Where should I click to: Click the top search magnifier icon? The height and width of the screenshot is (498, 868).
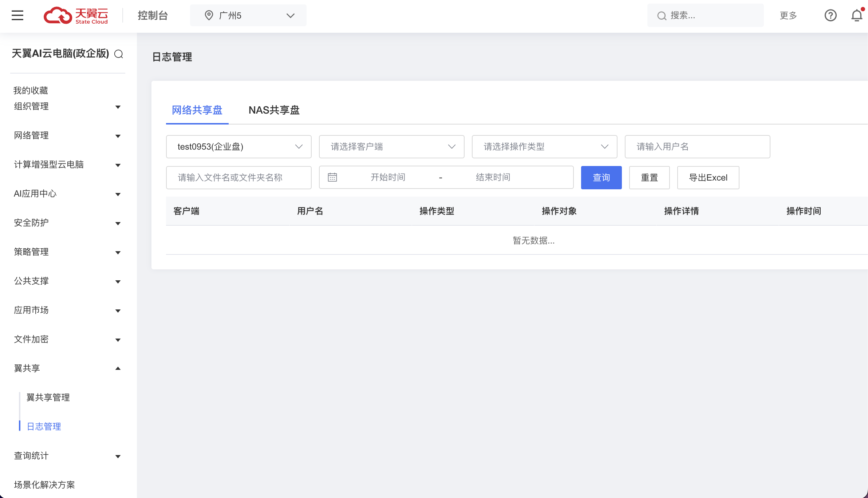[661, 16]
